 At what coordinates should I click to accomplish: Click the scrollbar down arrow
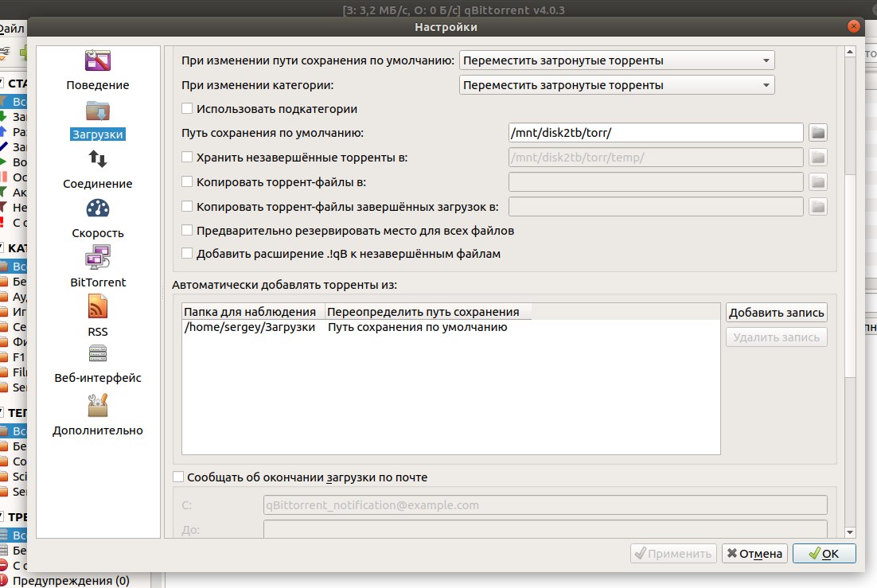tap(850, 532)
